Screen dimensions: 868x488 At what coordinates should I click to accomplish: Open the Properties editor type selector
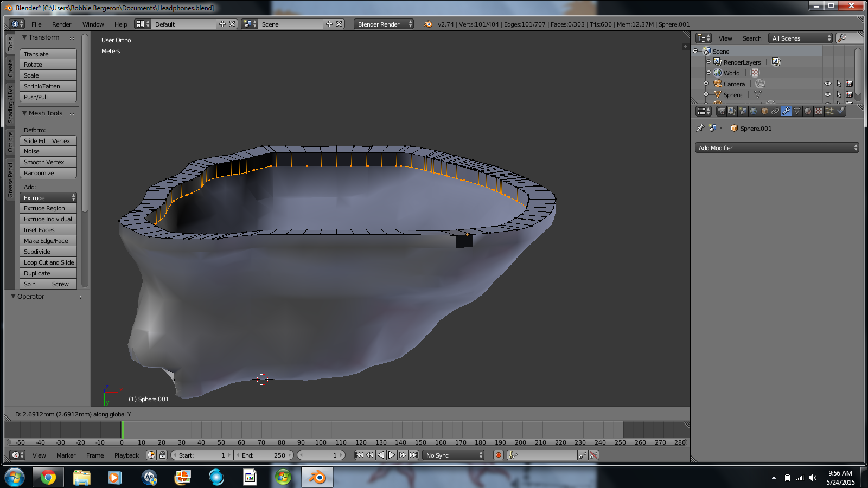coord(704,111)
